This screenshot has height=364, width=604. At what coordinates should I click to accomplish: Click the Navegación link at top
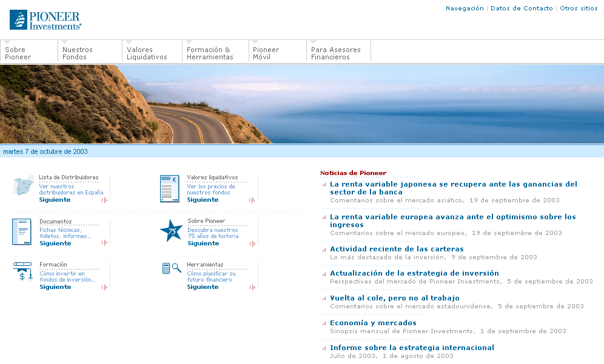465,8
